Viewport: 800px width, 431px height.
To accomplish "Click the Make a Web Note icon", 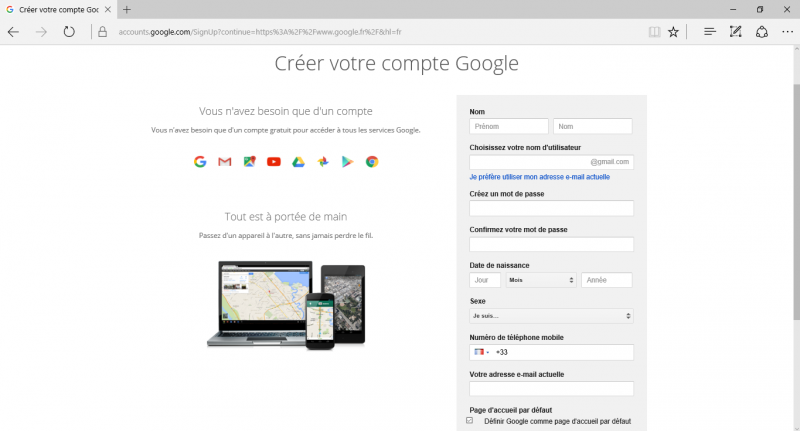I will 736,32.
